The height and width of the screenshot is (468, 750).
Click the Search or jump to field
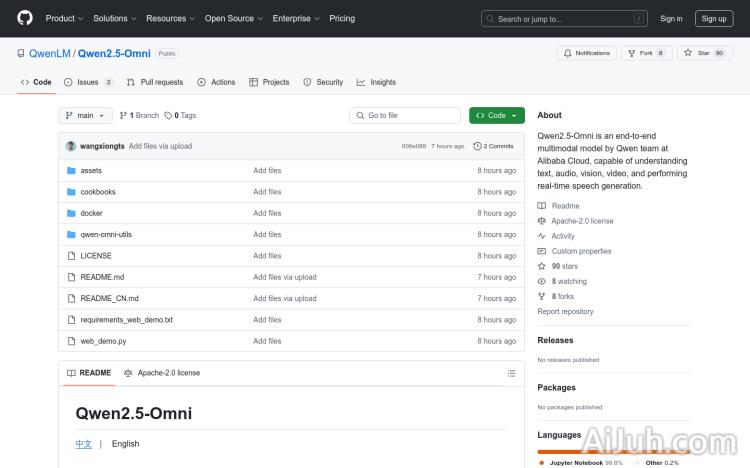(564, 19)
